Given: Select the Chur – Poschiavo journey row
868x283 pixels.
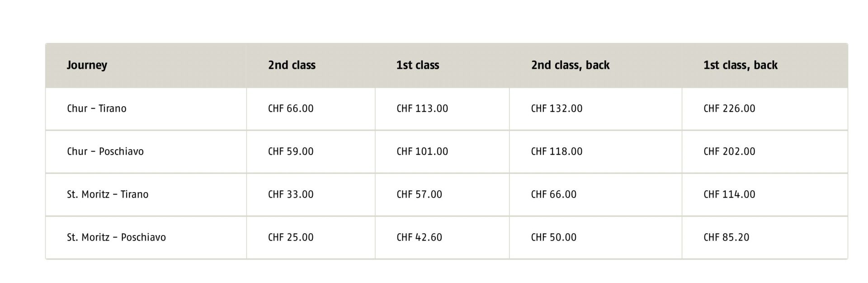Looking at the screenshot, I should (x=105, y=151).
